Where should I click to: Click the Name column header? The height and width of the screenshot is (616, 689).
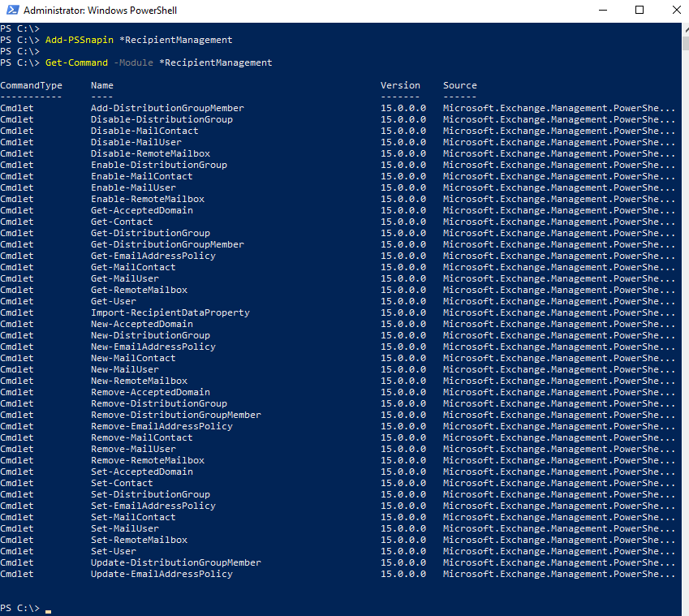click(x=102, y=86)
